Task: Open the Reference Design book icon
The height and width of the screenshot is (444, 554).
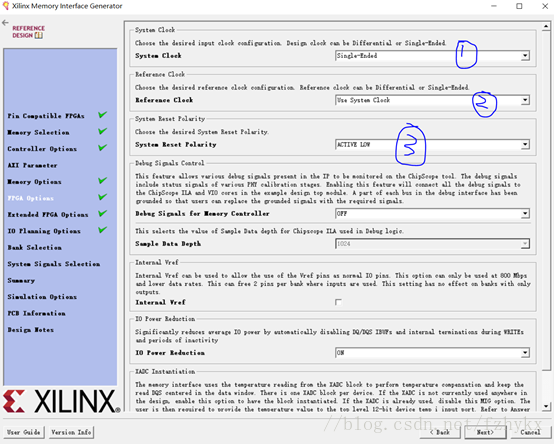Action: click(x=39, y=35)
